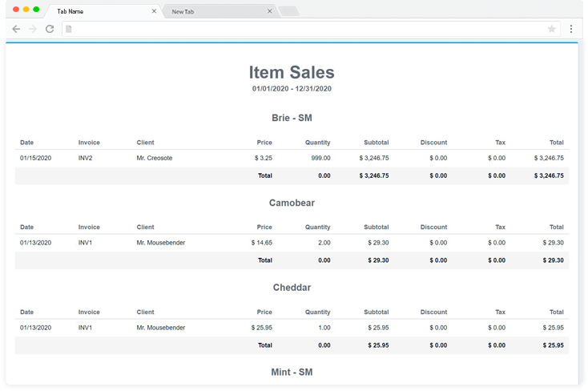The width and height of the screenshot is (588, 391).
Task: Click Quantity header in Camobear table
Action: pyautogui.click(x=317, y=228)
